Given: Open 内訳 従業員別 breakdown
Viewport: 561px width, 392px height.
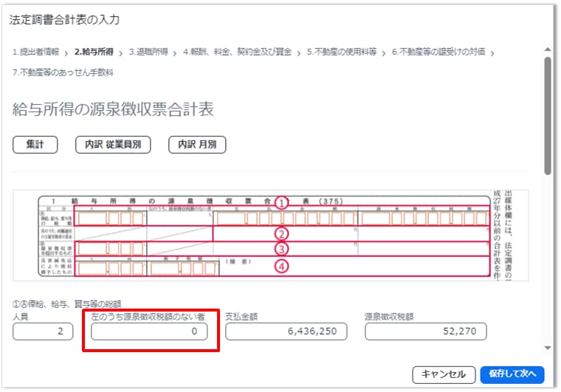Looking at the screenshot, I should click(x=113, y=145).
